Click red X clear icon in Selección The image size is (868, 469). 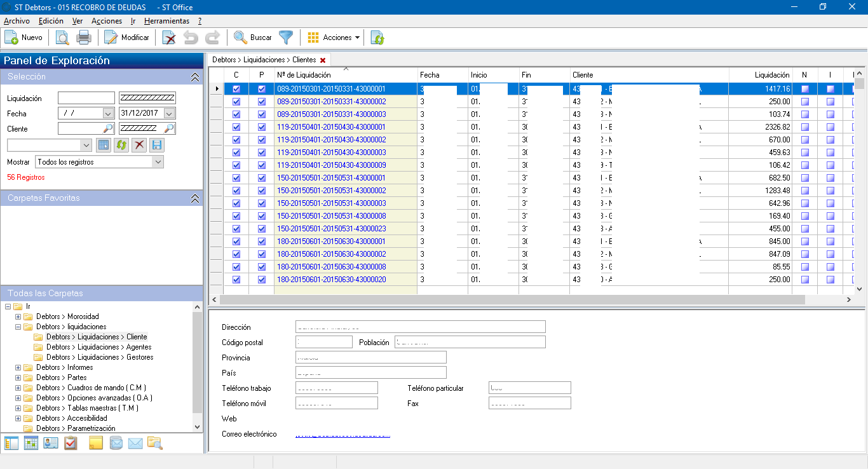[x=139, y=145]
